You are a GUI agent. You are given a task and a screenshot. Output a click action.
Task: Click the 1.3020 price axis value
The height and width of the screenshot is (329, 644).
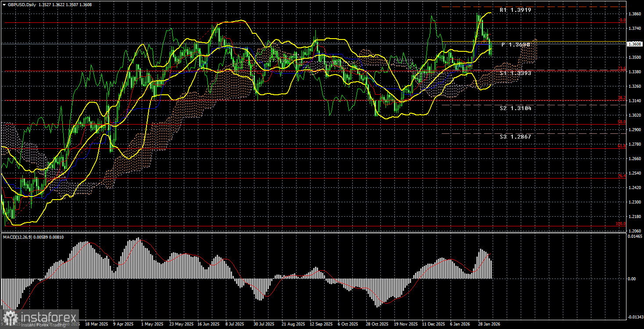coord(634,115)
